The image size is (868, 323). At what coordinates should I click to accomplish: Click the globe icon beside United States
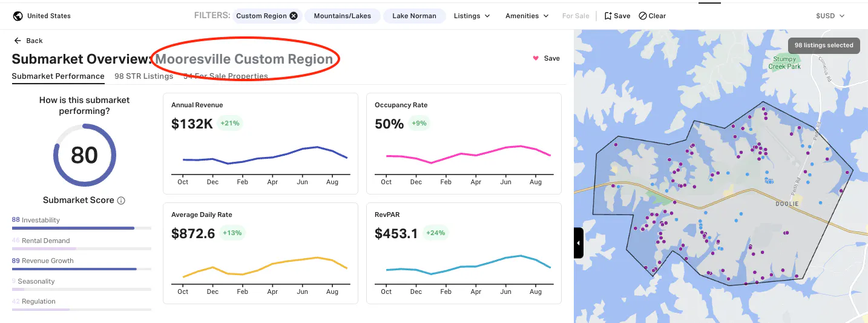tap(18, 16)
